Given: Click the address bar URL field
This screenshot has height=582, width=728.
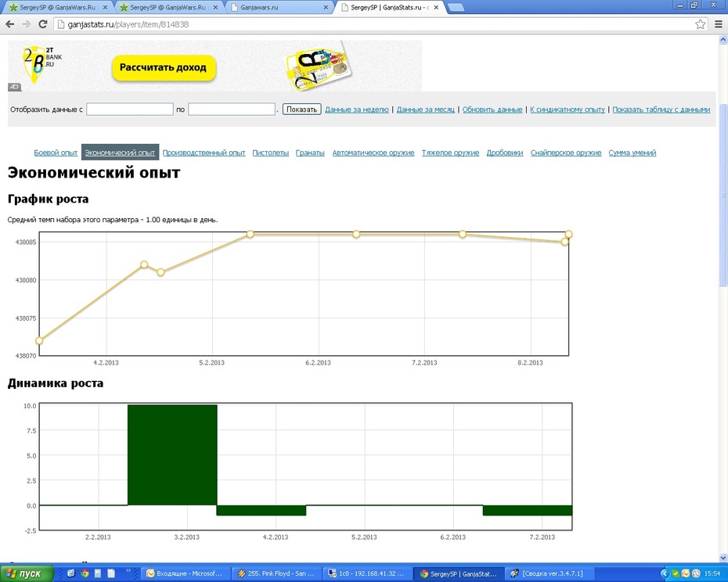Looking at the screenshot, I should click(371, 24).
